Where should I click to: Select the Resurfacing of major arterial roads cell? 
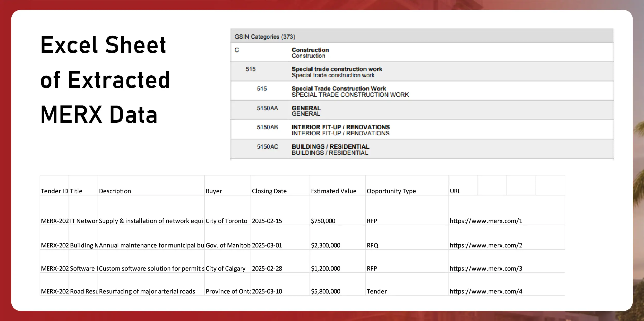147,291
